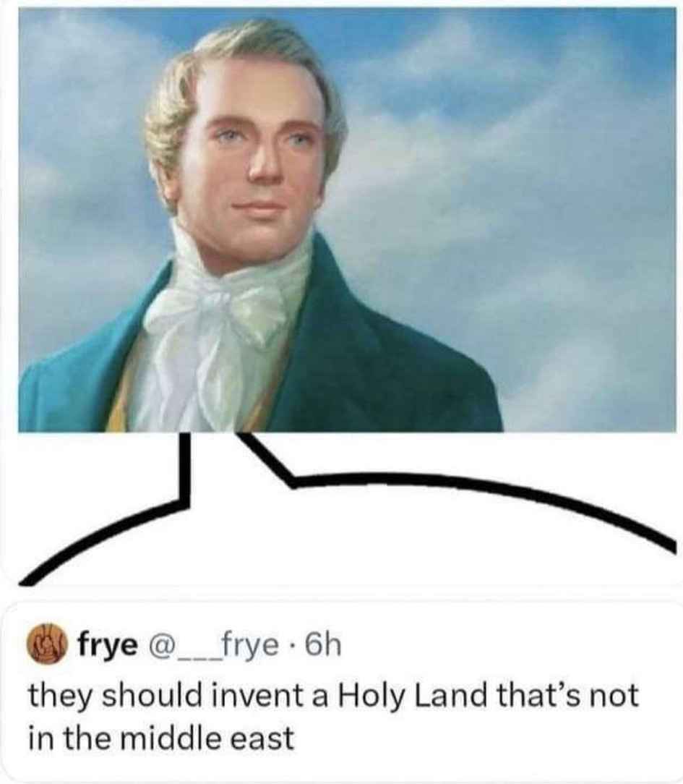Image resolution: width=683 pixels, height=784 pixels.
Task: Open frye's round profile avatar
Action: [46, 643]
